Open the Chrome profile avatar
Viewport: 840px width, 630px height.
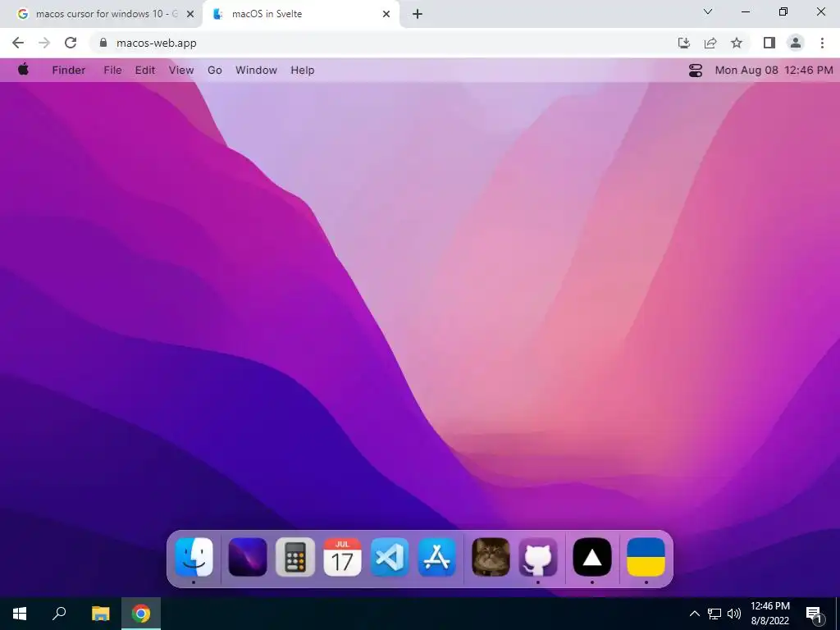coord(796,43)
